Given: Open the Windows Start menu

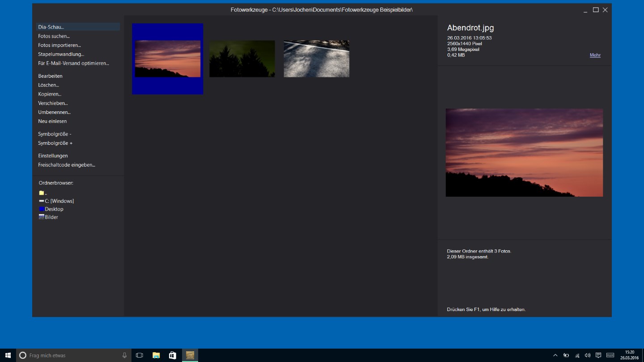Looking at the screenshot, I should (8, 355).
